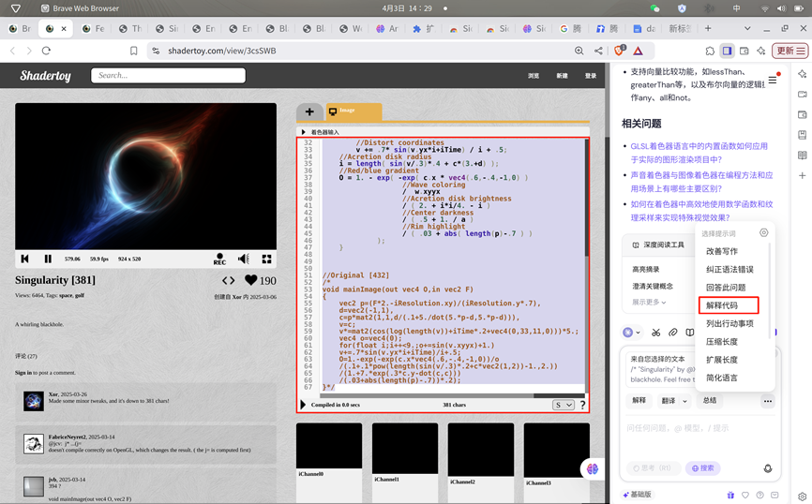Viewport: 812px width, 504px height.
Task: Select 解释代码 from the prompt menu
Action: [729, 305]
